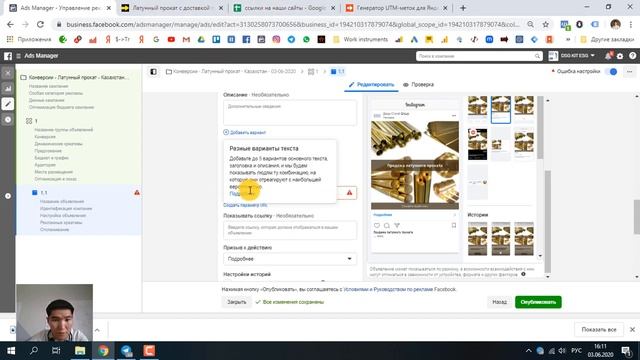
Task: Select the dark-background preview thumbnail
Action: [x=477, y=144]
